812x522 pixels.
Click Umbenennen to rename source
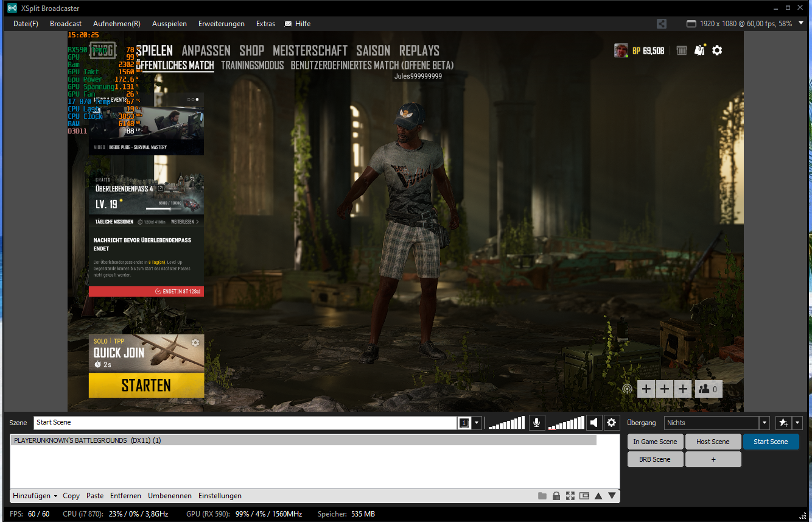[170, 496]
